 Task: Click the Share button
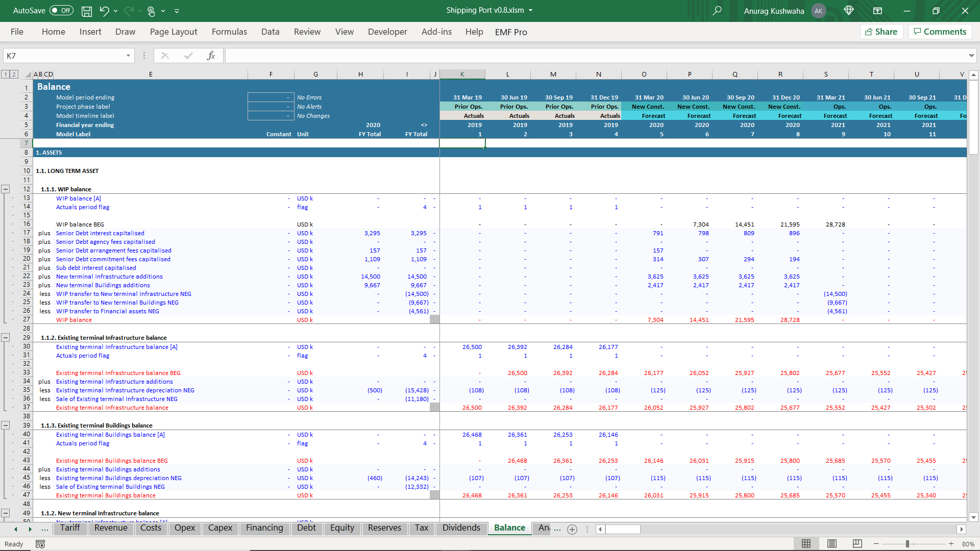pyautogui.click(x=881, y=32)
